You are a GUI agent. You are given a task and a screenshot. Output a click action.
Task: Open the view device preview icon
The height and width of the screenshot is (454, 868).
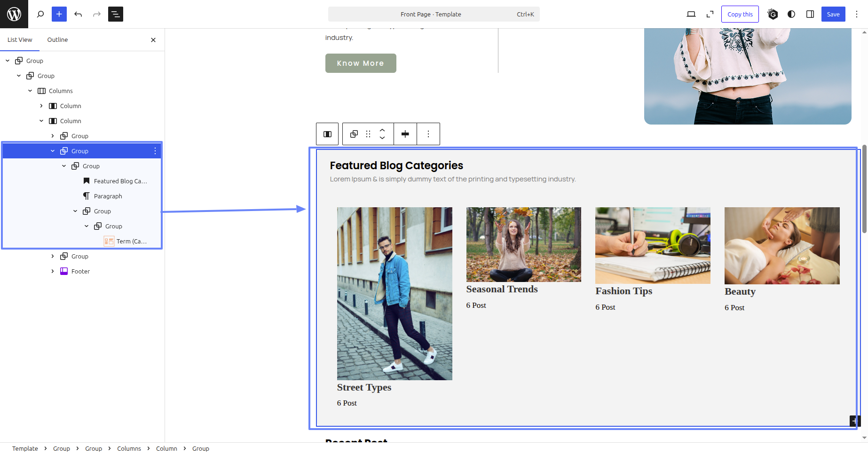pyautogui.click(x=691, y=14)
